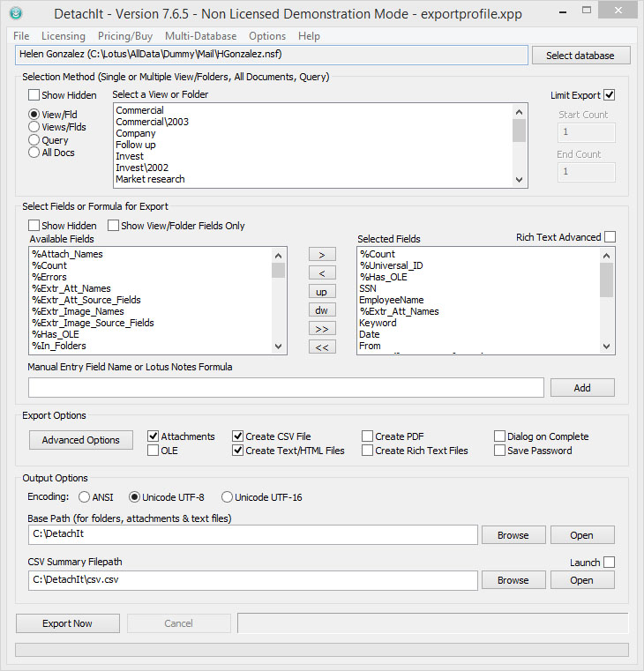
Task: Open Advanced Options
Action: (81, 440)
